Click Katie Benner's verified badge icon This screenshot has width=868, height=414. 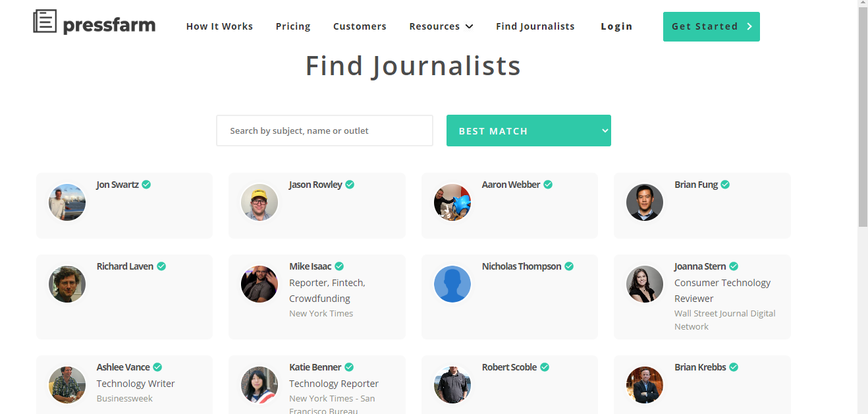(349, 367)
